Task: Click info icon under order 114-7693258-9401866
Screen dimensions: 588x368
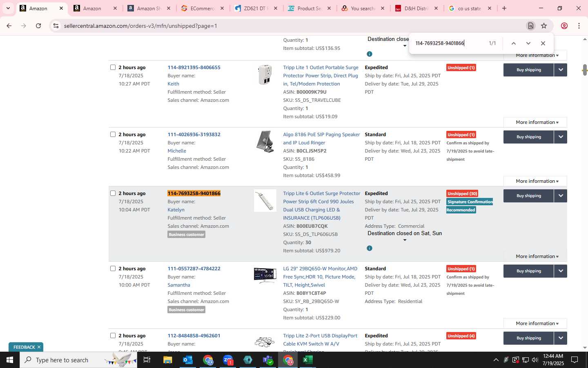Action: point(370,248)
